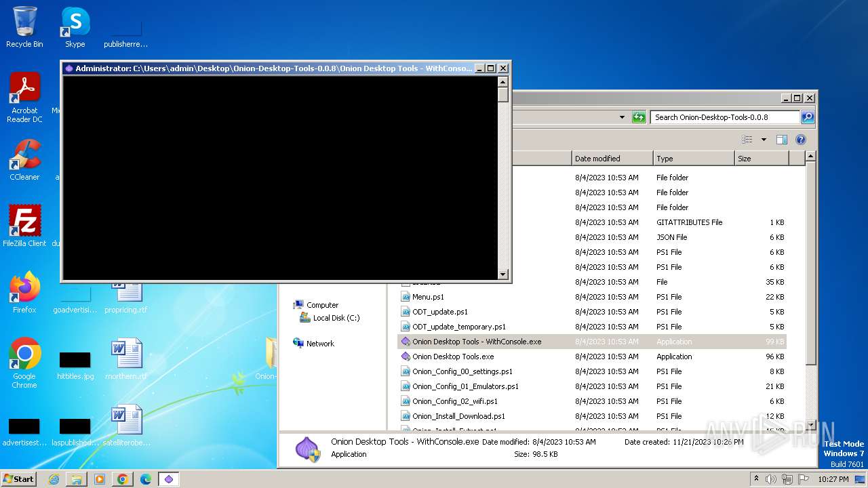Click the Explorer address bar refresh button
This screenshot has width=868, height=488.
click(639, 117)
